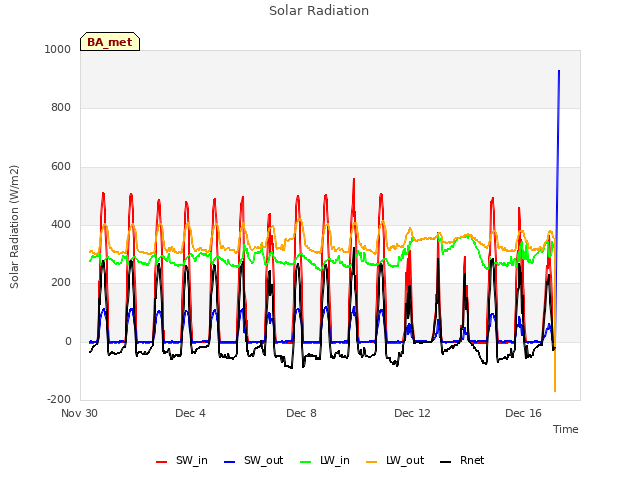Click the -200 y-axis tick label

coord(59,399)
